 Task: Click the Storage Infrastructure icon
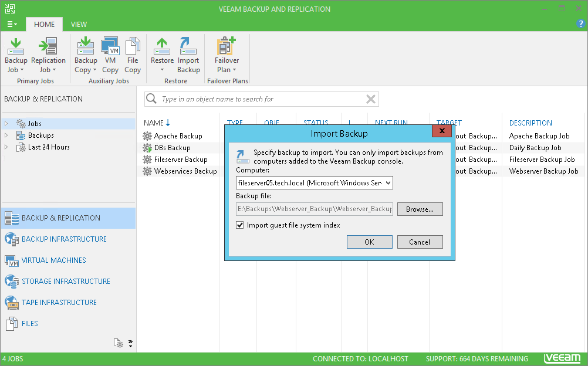[12, 282]
